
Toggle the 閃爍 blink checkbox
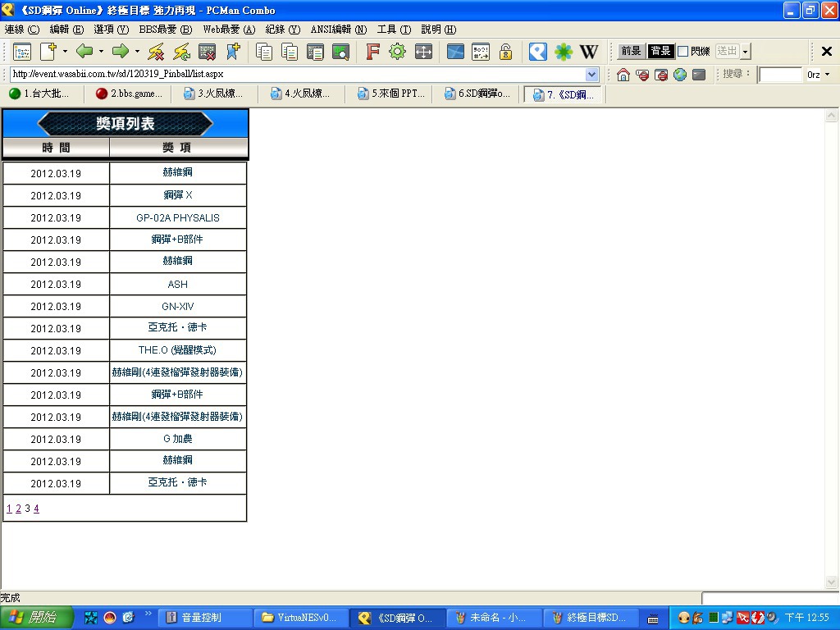pyautogui.click(x=682, y=52)
